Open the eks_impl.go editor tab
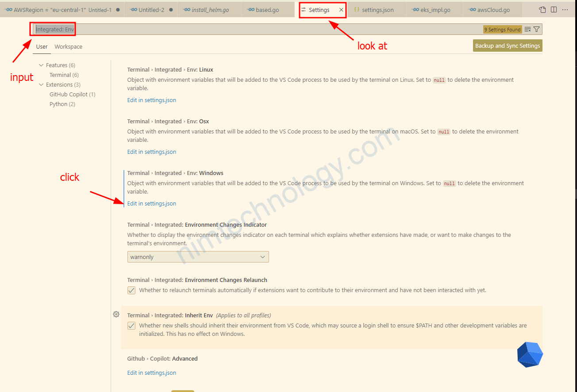Image resolution: width=577 pixels, height=392 pixels. (x=435, y=10)
